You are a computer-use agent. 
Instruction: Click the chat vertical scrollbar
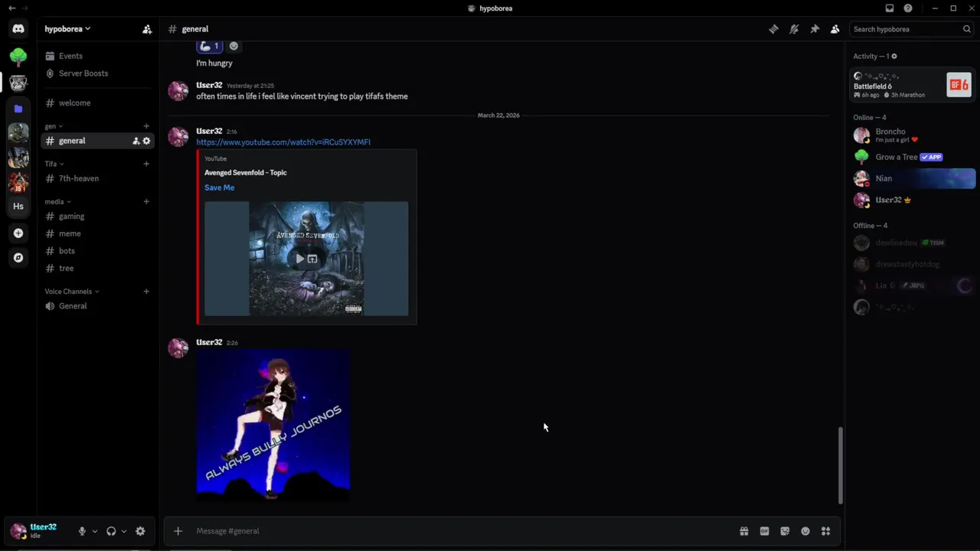pos(840,465)
